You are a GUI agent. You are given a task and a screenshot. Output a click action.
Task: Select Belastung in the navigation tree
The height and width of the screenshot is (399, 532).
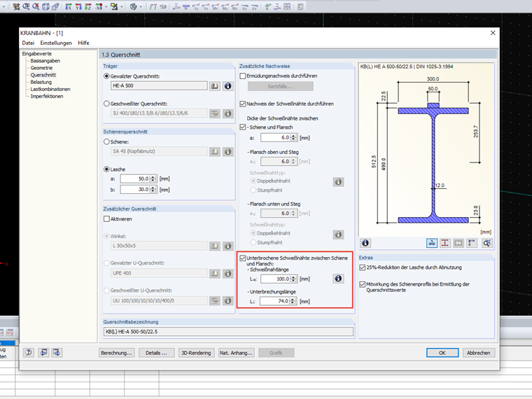tap(41, 82)
